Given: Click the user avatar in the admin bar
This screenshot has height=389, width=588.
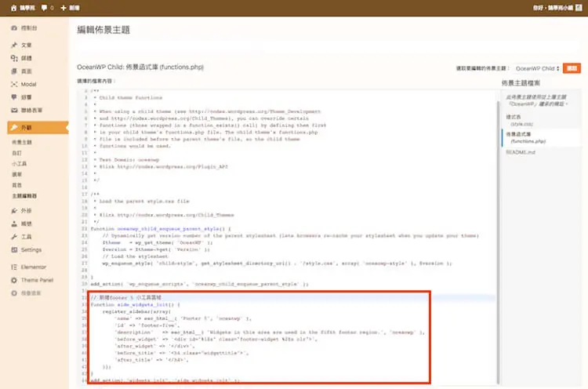Looking at the screenshot, I should [x=579, y=8].
